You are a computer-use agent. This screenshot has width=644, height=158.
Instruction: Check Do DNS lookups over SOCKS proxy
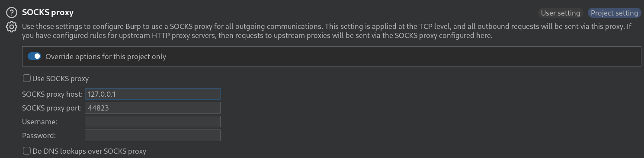point(27,151)
